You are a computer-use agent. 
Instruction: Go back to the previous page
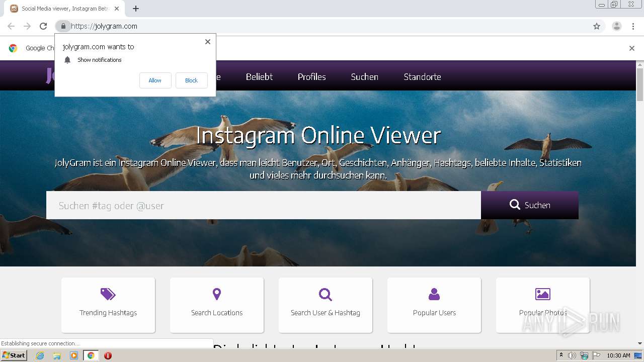(11, 26)
